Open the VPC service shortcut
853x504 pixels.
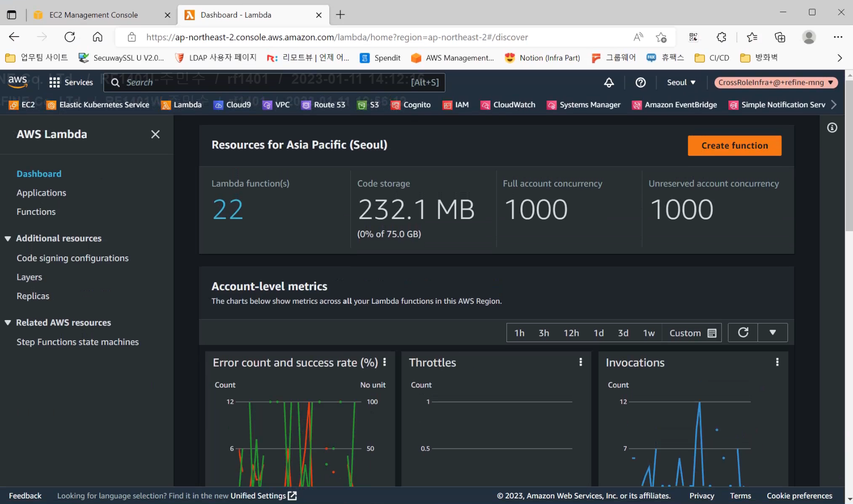tap(276, 105)
